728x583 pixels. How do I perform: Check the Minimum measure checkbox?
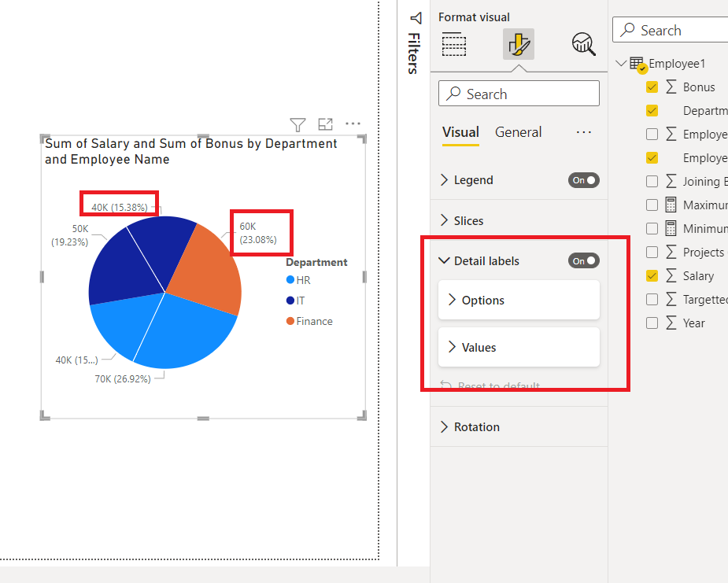pos(652,228)
